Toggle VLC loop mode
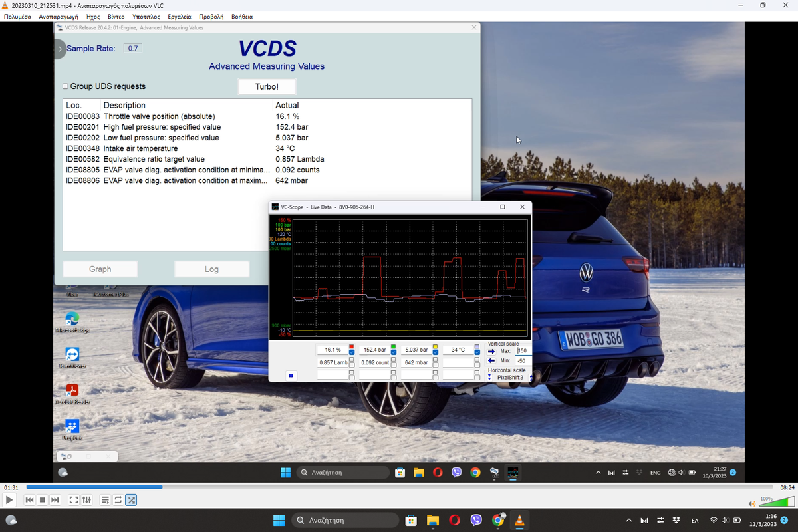Viewport: 798px width, 532px height. 118,499
